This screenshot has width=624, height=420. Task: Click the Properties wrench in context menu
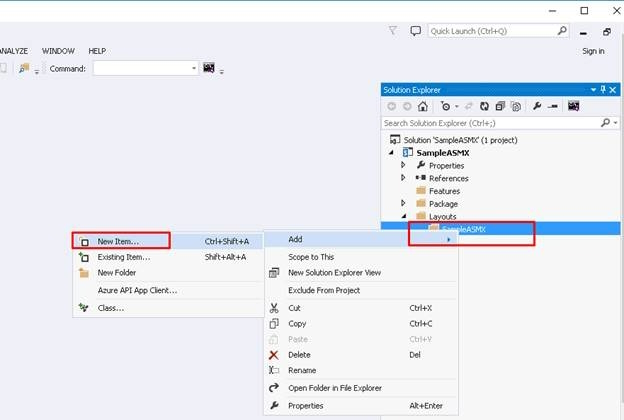pyautogui.click(x=274, y=405)
